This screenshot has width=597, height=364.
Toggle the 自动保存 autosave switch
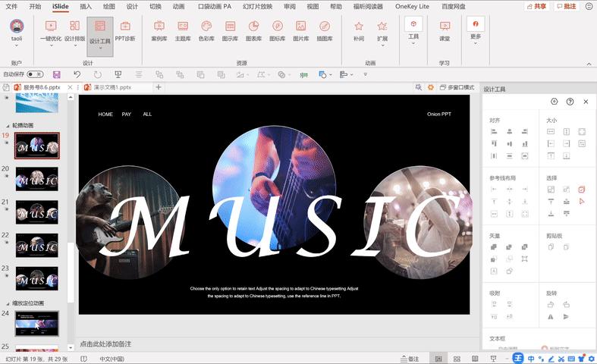(34, 74)
